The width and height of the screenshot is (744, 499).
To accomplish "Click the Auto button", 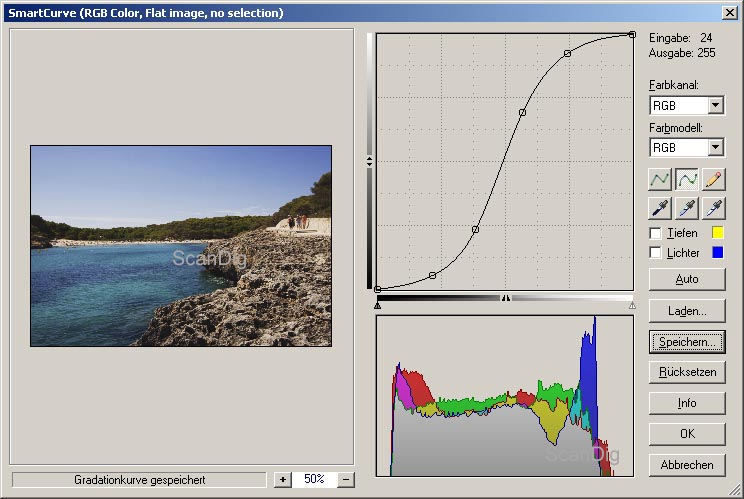I will pos(686,279).
